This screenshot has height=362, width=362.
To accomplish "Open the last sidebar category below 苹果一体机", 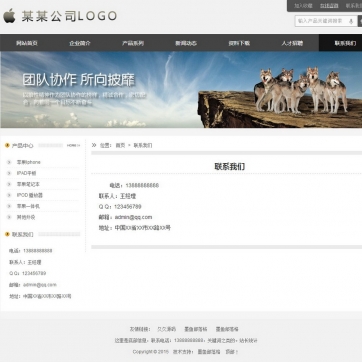I will coord(26,217).
